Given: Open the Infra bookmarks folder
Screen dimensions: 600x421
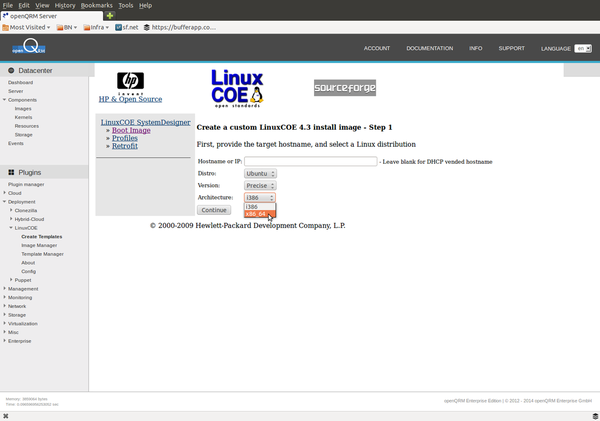Looking at the screenshot, I should point(96,27).
